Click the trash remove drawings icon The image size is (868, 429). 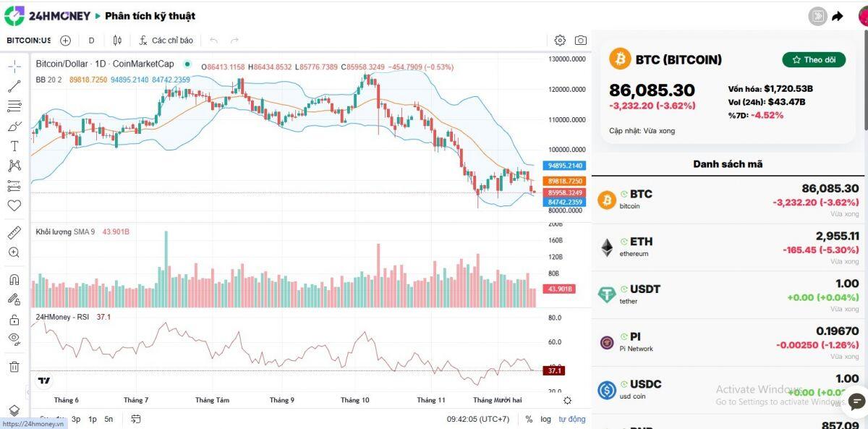point(14,367)
